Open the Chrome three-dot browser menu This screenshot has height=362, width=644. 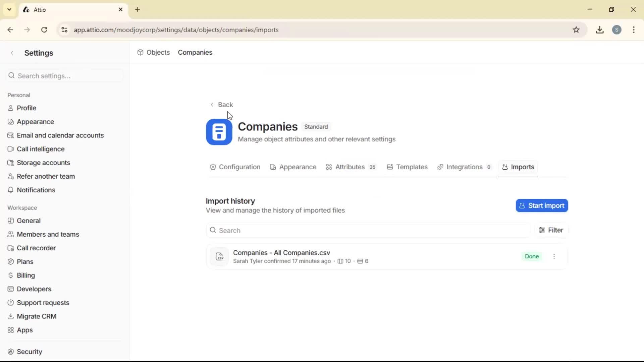(634, 30)
